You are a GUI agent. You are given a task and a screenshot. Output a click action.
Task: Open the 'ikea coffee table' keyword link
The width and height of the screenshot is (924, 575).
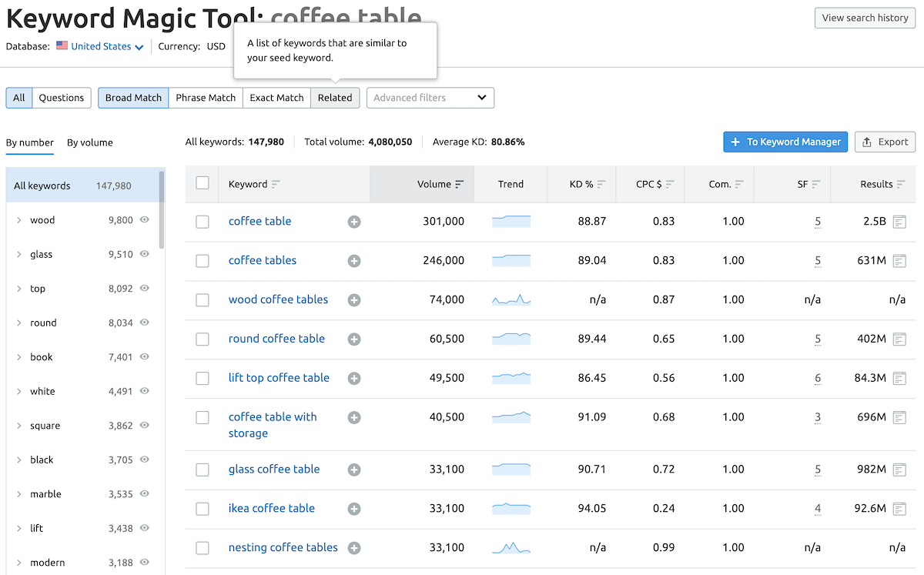[272, 508]
